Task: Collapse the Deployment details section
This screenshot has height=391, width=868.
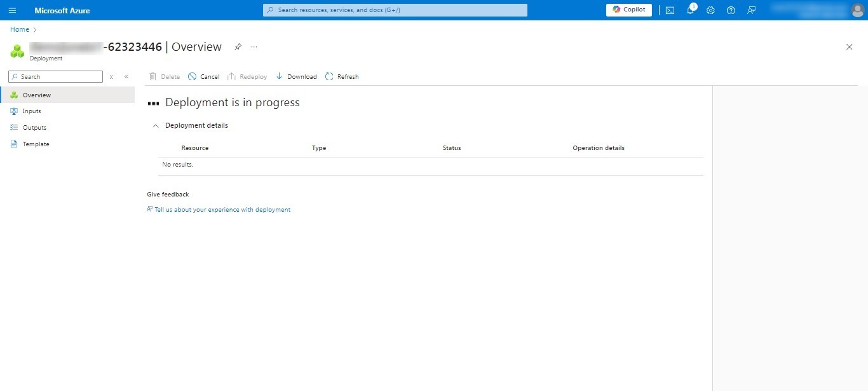Action: coord(156,126)
